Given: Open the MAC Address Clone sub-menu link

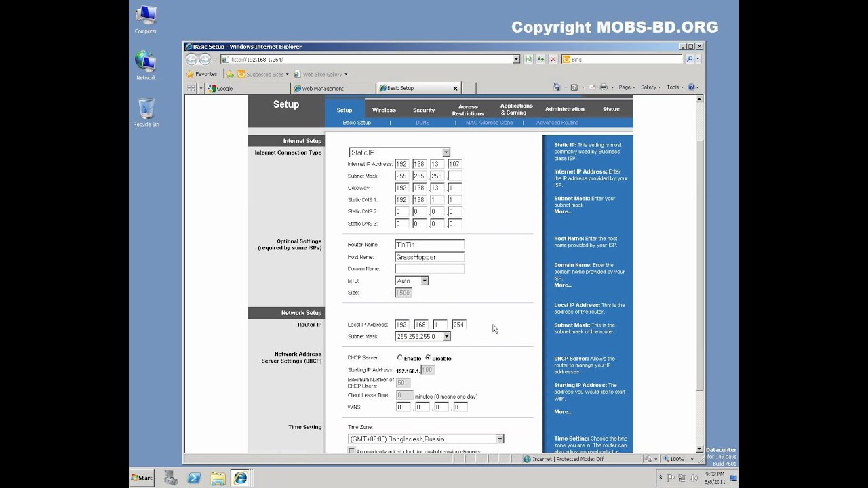Looking at the screenshot, I should click(x=489, y=123).
